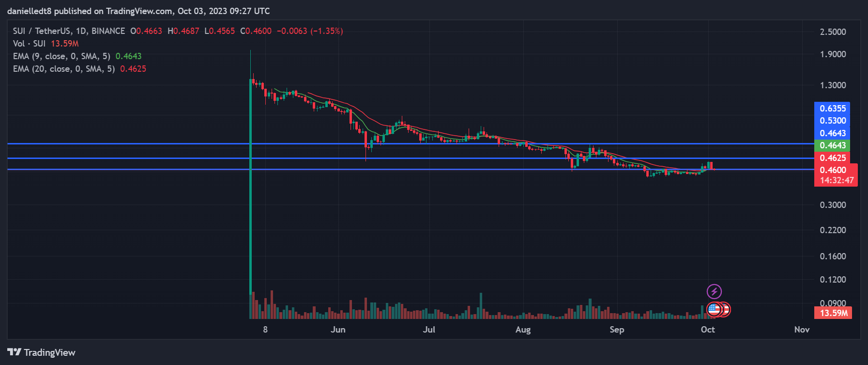Click the 0.5300 blue price label
868x365 pixels.
point(833,121)
